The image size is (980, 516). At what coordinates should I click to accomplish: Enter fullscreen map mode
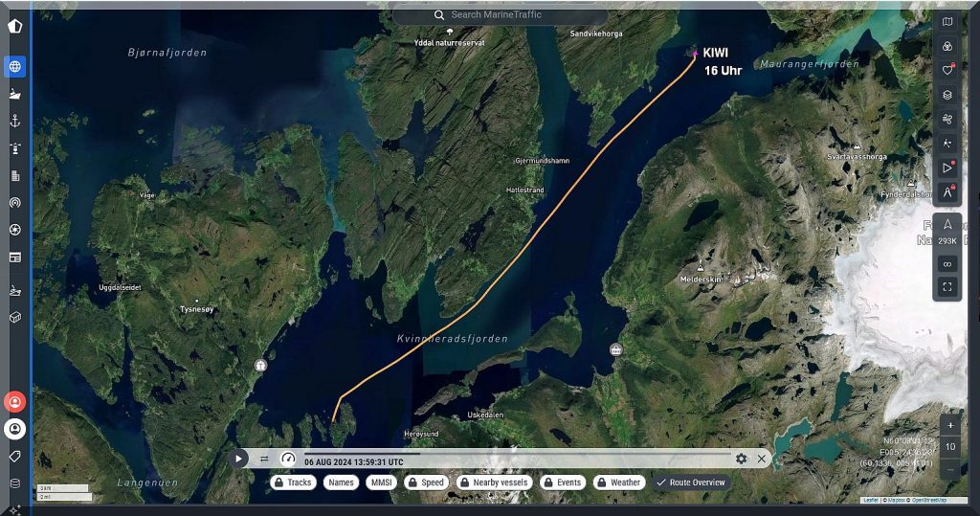[947, 286]
